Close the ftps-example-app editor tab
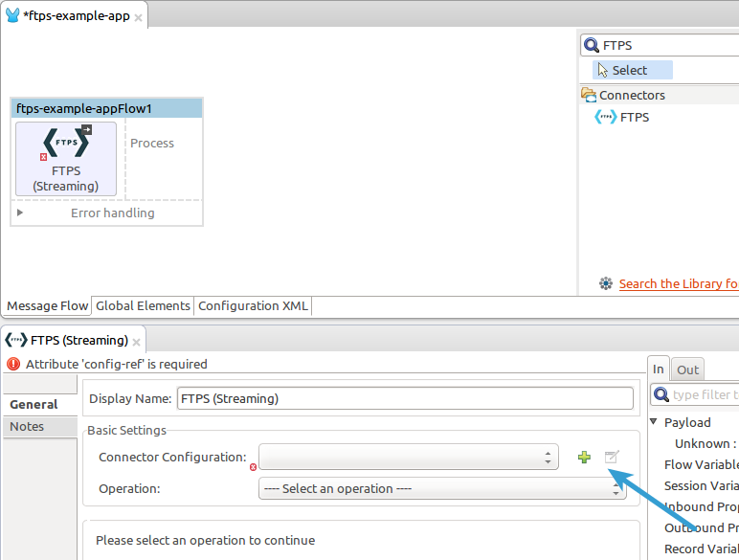Viewport: 739px width, 560px height. point(138,16)
